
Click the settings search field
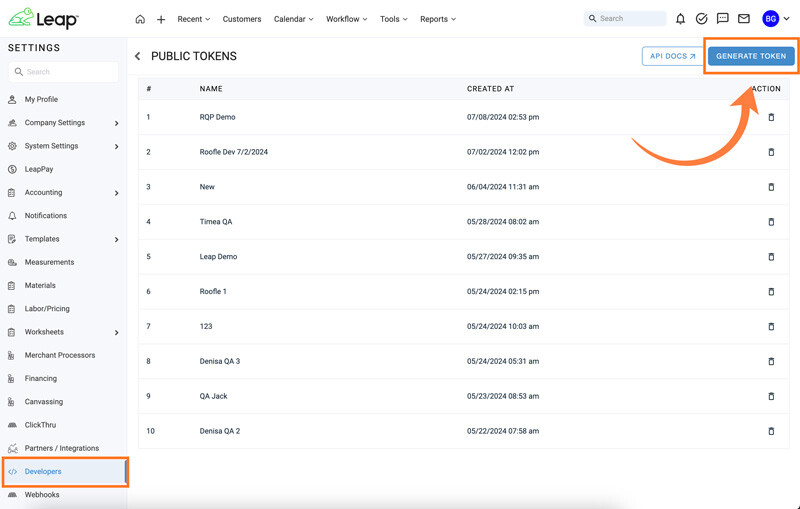click(x=64, y=72)
